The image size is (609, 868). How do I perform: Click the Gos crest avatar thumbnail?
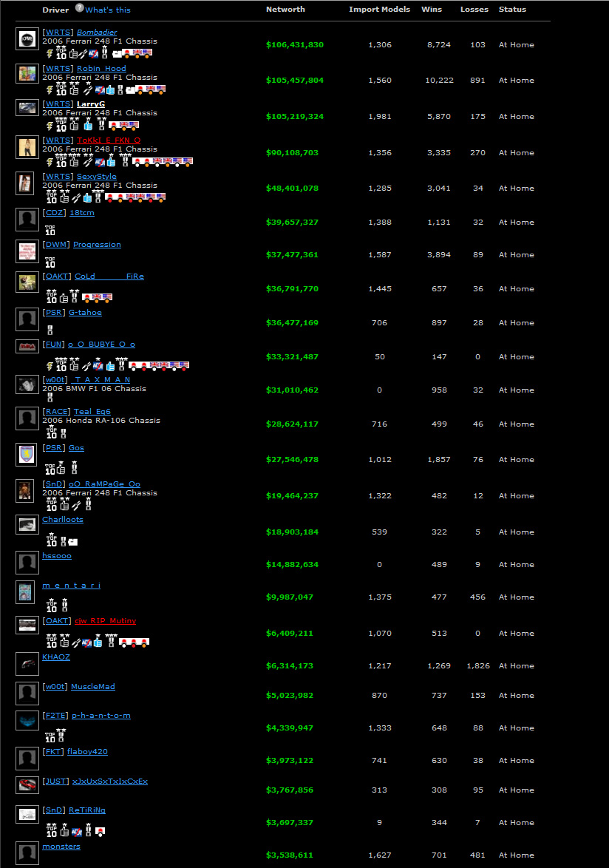pyautogui.click(x=27, y=455)
